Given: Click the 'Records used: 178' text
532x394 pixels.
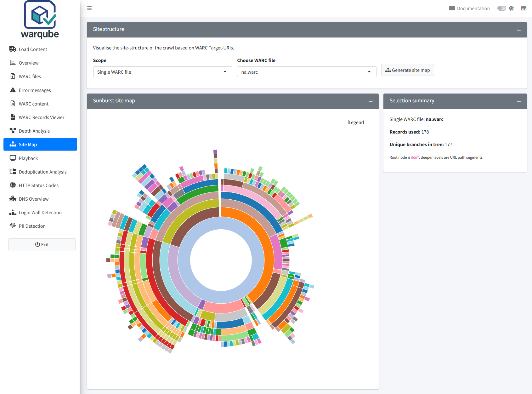Looking at the screenshot, I should point(409,132).
